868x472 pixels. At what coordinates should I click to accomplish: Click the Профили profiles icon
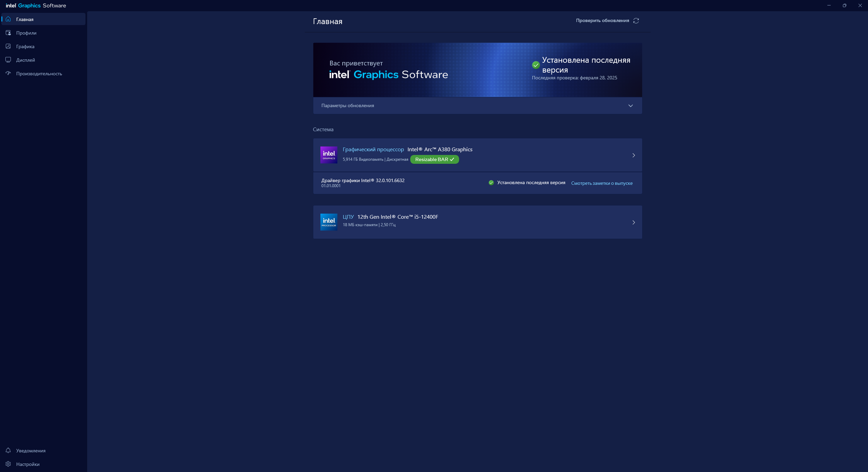pyautogui.click(x=8, y=33)
